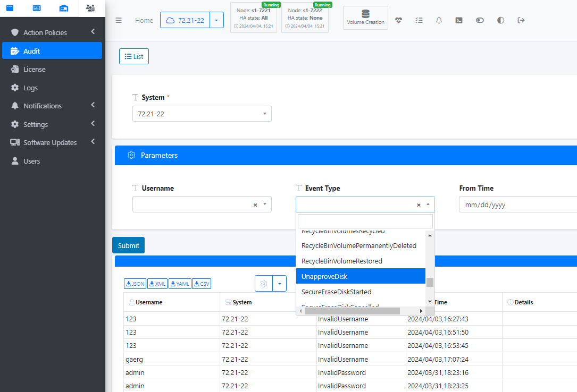This screenshot has height=392, width=577.
Task: Open Logs in the sidebar
Action: pos(30,88)
